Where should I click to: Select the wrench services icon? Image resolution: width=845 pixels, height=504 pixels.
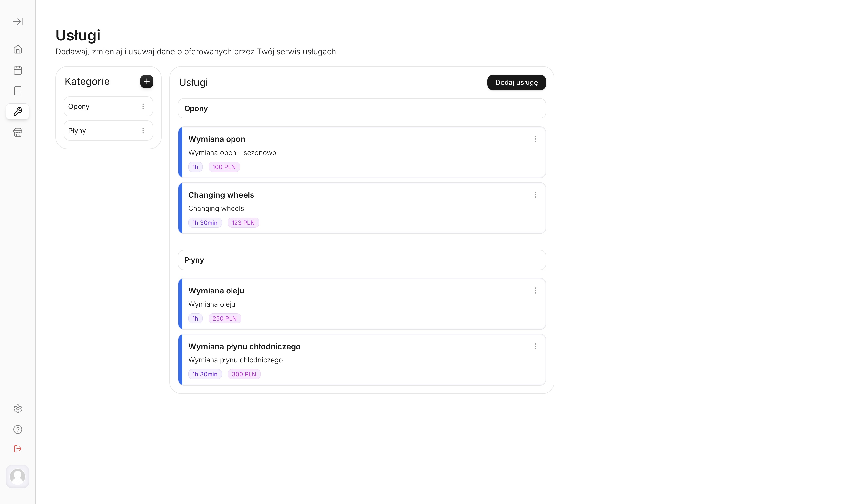18,111
